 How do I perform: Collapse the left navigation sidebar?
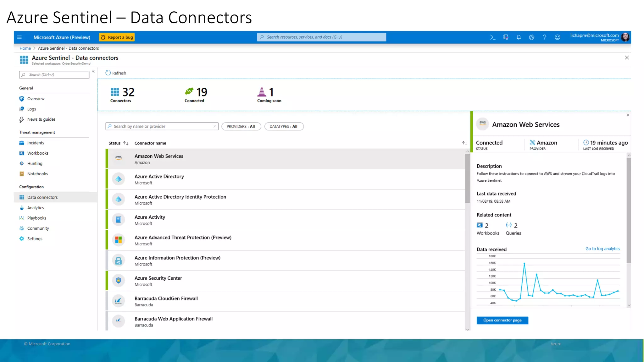(x=93, y=72)
